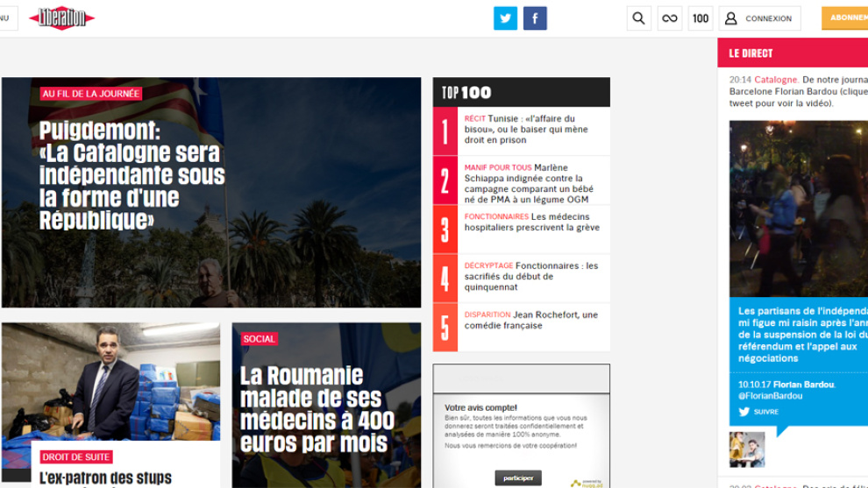Viewport: 868px width, 488px height.
Task: Open Connexion login button
Action: [759, 18]
